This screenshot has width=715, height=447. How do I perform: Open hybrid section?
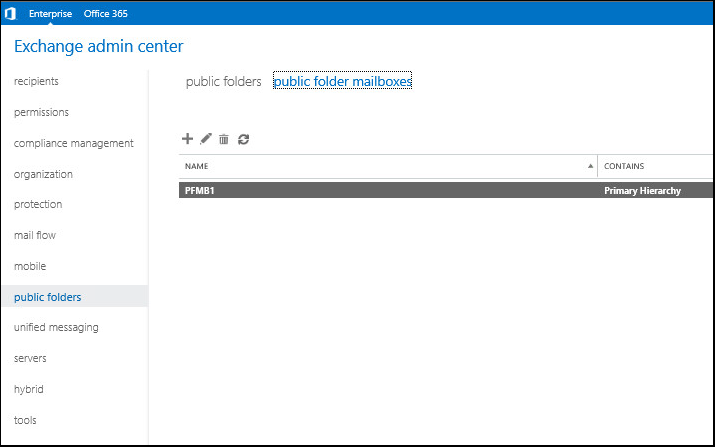(28, 390)
